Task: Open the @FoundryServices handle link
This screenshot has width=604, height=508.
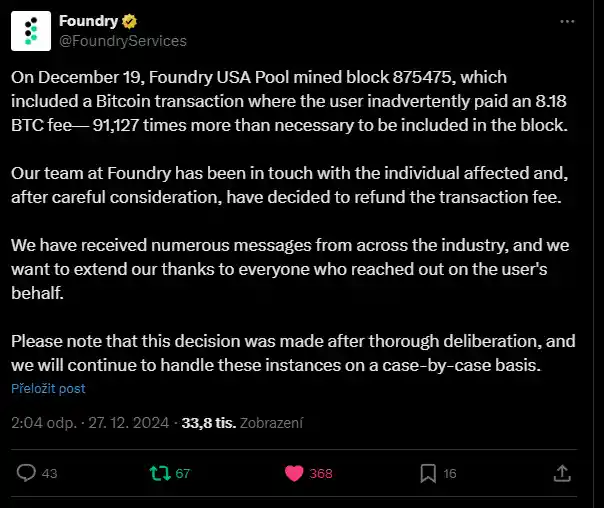Action: pos(122,41)
